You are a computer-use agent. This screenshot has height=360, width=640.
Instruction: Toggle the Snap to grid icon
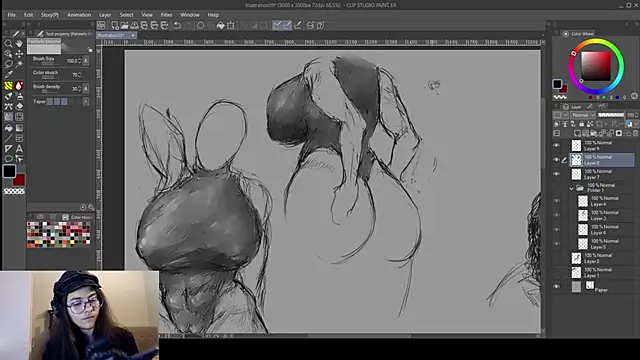tap(298, 25)
